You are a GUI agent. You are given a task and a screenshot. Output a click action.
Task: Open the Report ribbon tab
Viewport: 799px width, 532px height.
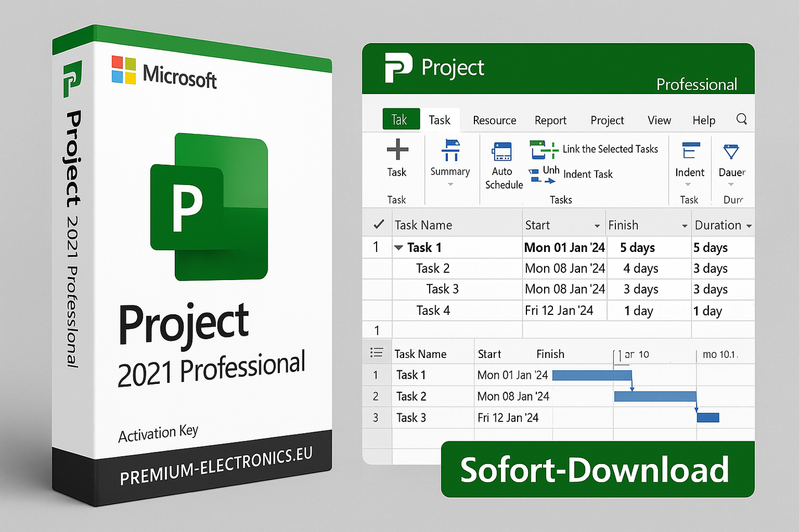pyautogui.click(x=550, y=120)
